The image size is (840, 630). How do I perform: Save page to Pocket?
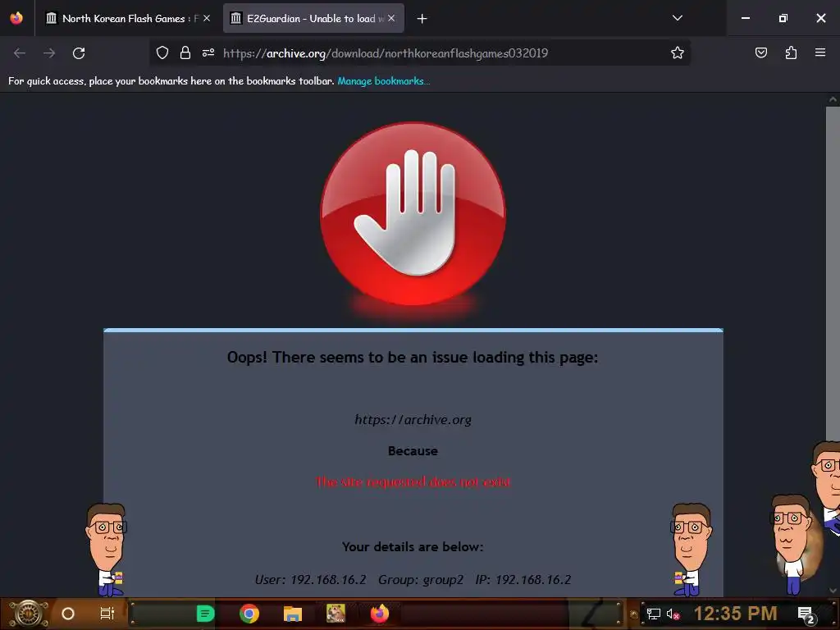click(x=760, y=52)
